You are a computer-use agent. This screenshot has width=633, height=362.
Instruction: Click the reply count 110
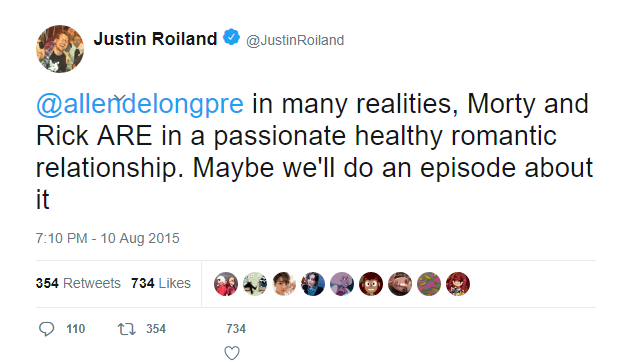pyautogui.click(x=75, y=329)
